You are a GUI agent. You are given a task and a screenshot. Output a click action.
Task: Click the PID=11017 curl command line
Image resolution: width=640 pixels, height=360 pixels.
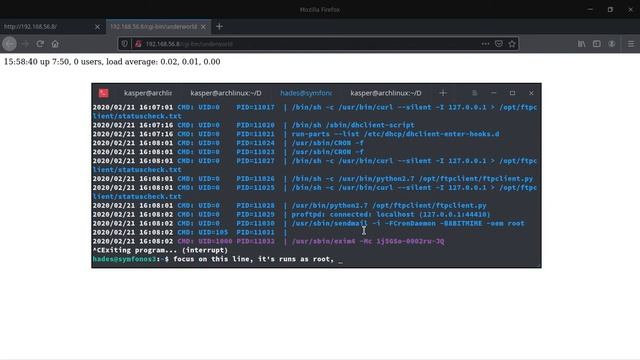click(315, 111)
